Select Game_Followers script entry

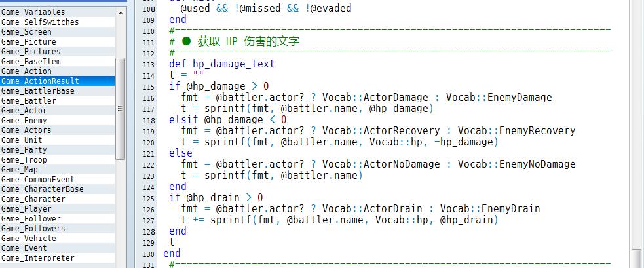tap(58, 229)
